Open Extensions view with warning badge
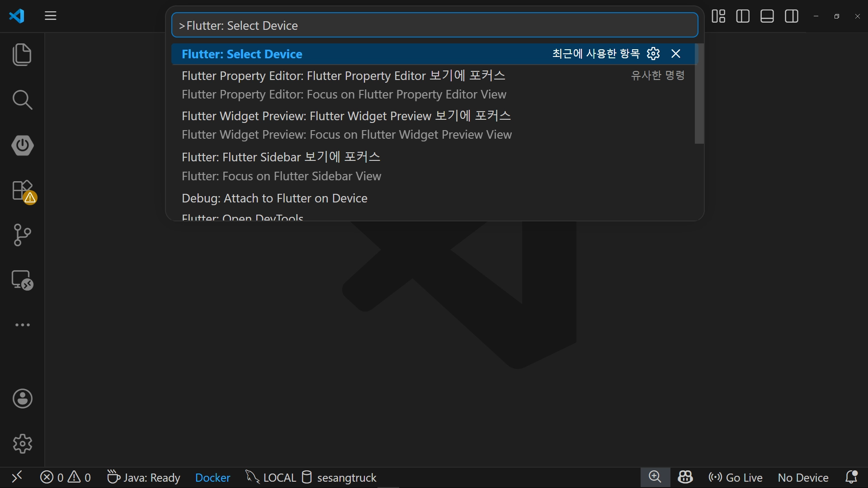Image resolution: width=868 pixels, height=488 pixels. (x=22, y=190)
